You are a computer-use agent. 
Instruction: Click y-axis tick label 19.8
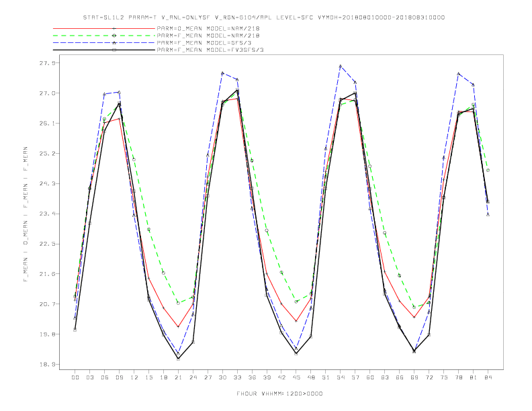(47, 334)
